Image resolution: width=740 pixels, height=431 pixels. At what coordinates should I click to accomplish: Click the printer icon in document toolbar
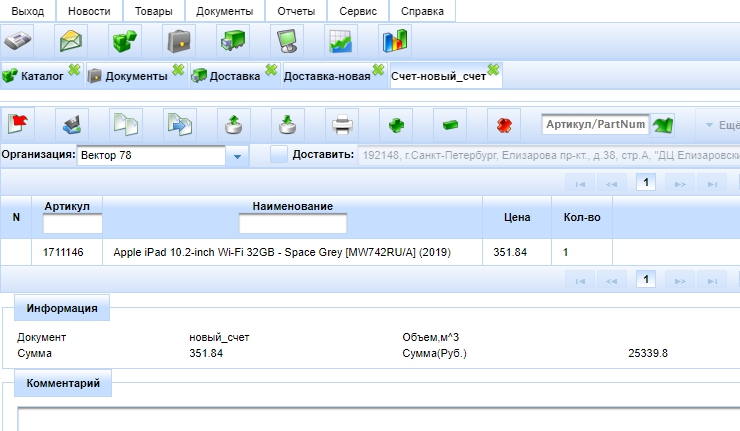coord(342,125)
